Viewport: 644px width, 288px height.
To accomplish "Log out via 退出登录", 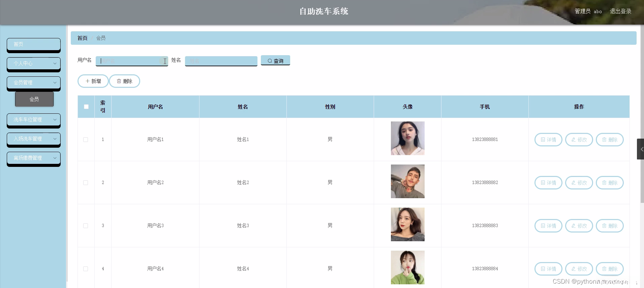I will pos(620,11).
